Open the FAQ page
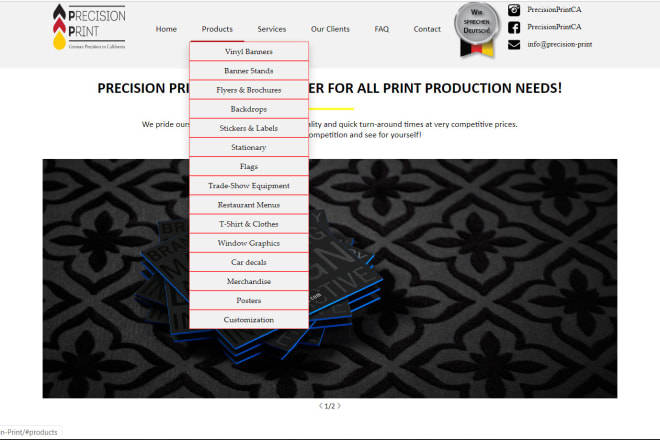 382,29
